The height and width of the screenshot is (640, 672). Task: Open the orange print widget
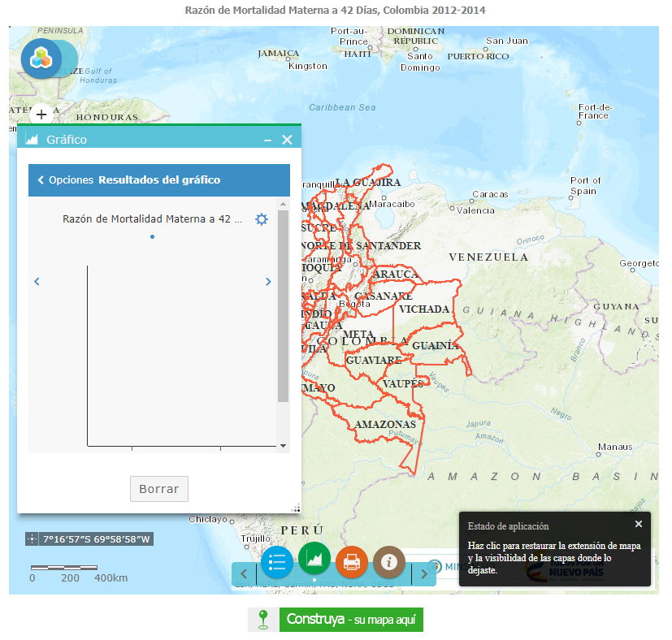pos(352,562)
